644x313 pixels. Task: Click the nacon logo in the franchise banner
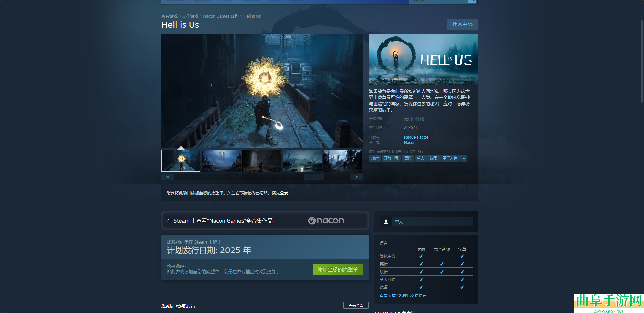click(x=326, y=221)
